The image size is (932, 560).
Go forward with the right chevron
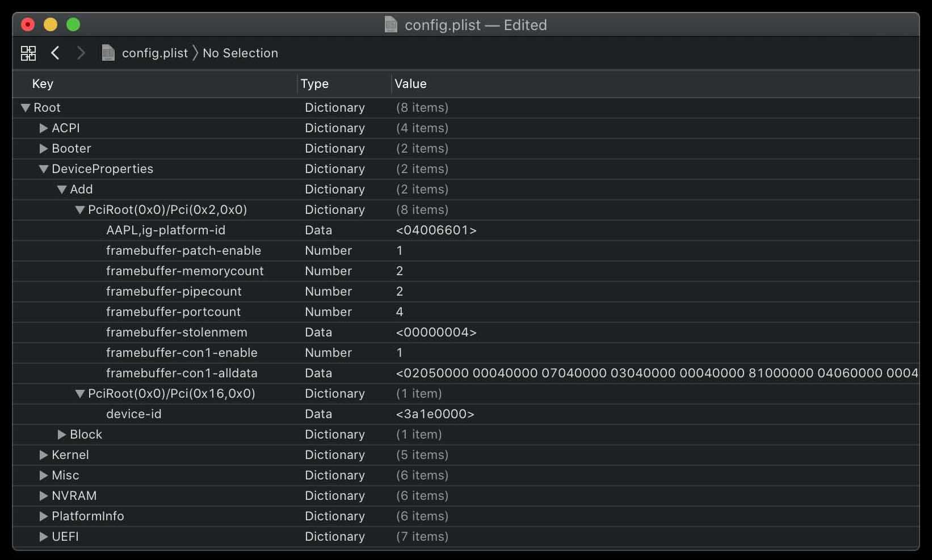click(x=81, y=53)
